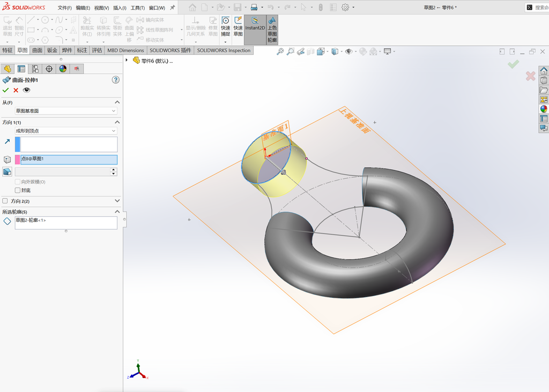
Task: Expand the 方向 2(2) section chevron
Action: click(117, 201)
